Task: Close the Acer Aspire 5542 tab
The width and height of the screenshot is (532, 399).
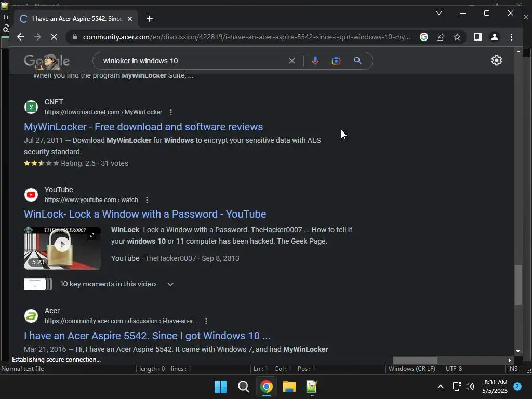Action: 129,19
